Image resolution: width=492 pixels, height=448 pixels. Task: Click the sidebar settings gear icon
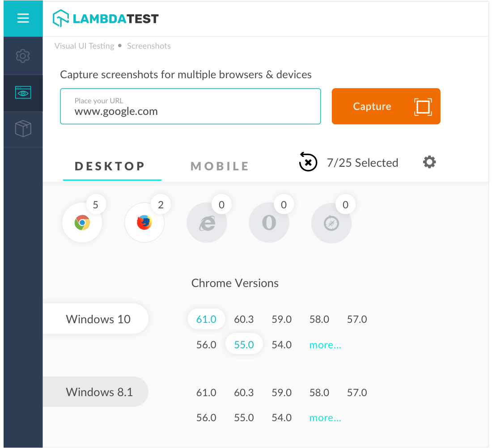pos(23,56)
